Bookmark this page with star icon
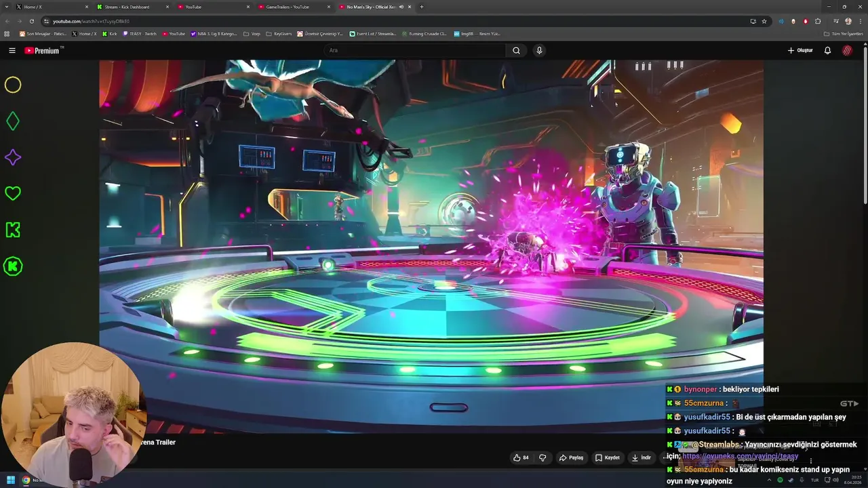868x488 pixels. 764,21
